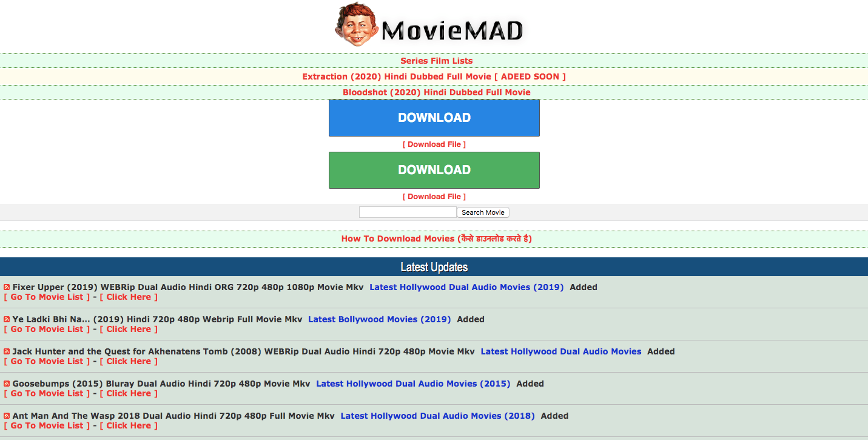Click Go To Movie List under Fixer Upper
868x440 pixels.
click(47, 297)
